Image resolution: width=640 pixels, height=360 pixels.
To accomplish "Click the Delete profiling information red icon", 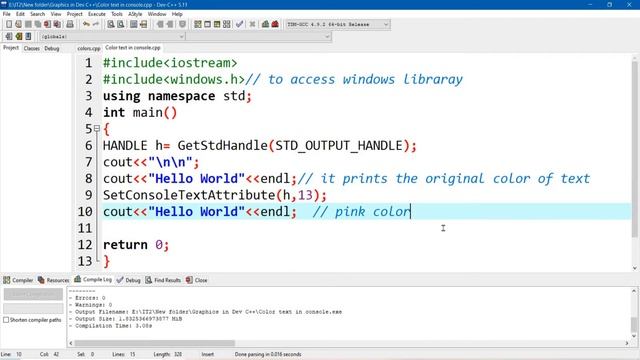I will 275,24.
